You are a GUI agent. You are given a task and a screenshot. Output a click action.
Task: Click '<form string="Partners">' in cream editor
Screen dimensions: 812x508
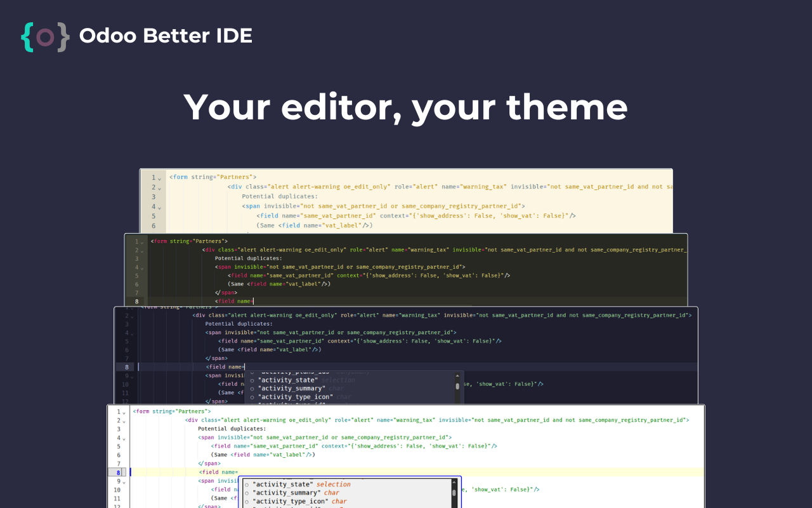(x=213, y=177)
